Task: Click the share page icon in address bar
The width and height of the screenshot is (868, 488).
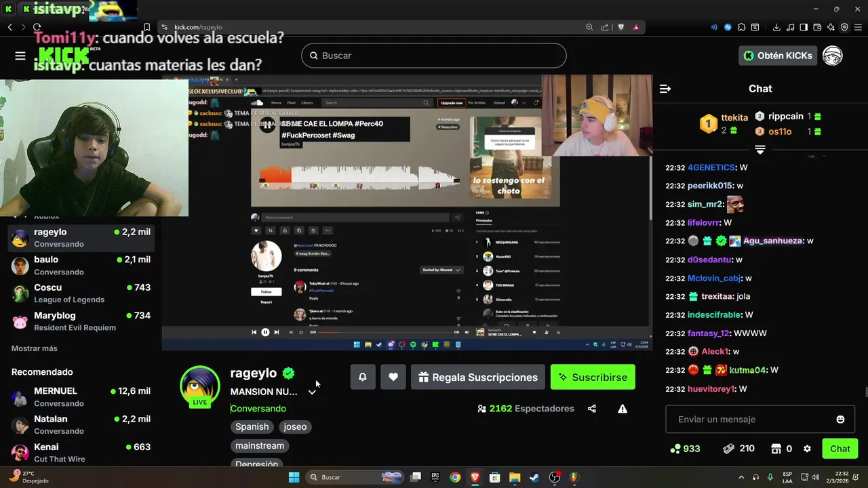Action: tap(605, 27)
